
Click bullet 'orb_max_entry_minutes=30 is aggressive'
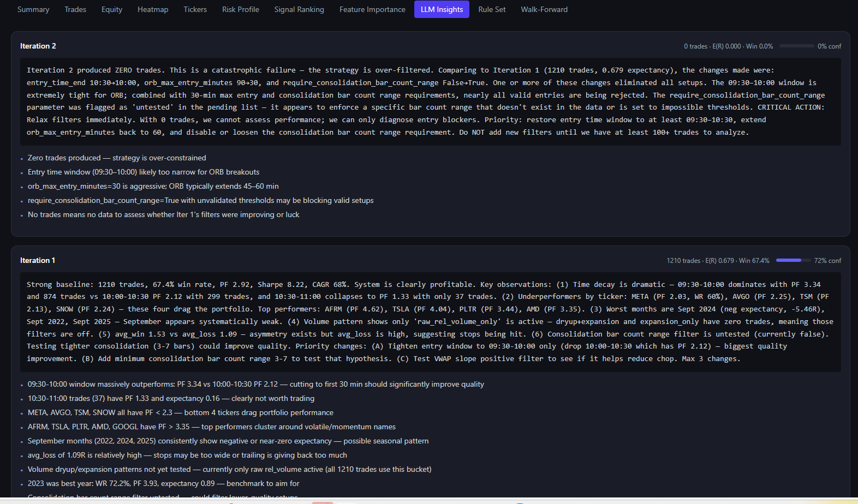153,186
